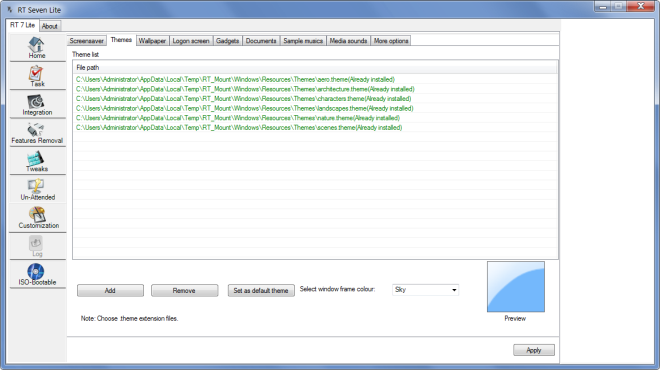This screenshot has height=370, width=660.
Task: Click the File path column header
Action: pos(315,67)
